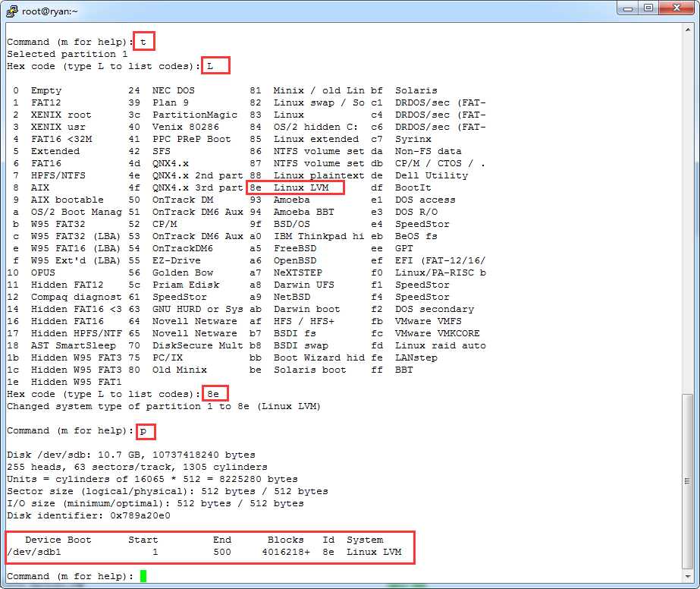
Task: Open the PuTTY icon system menu
Action: pos(12,11)
